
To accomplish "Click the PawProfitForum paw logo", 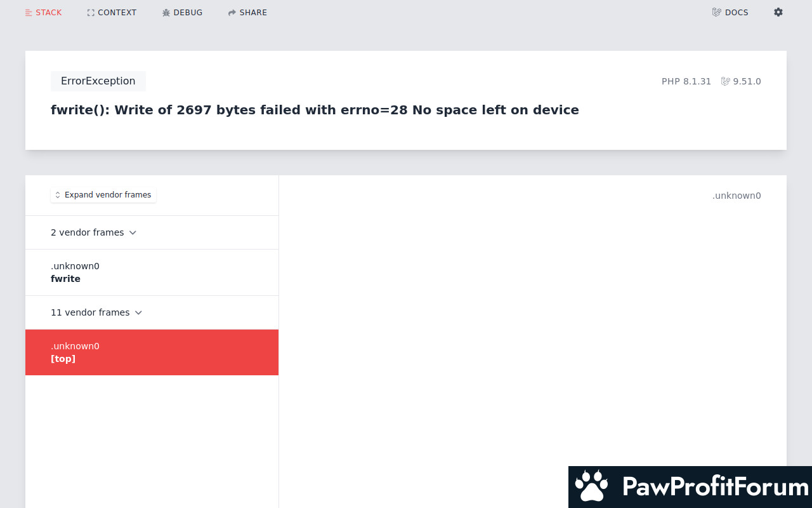I will [x=591, y=486].
